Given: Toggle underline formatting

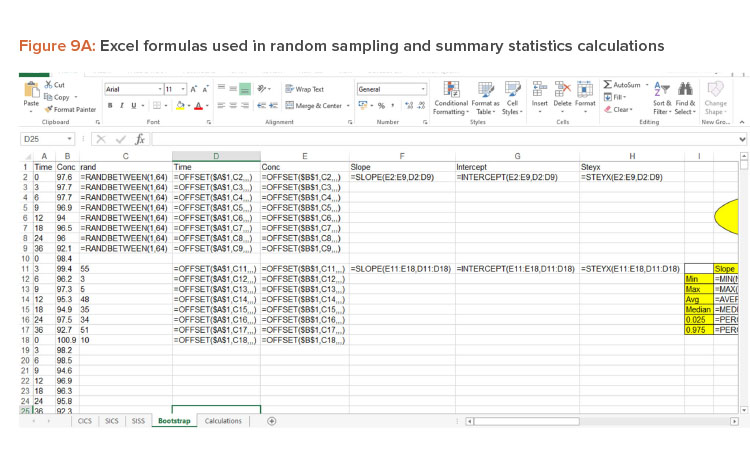Looking at the screenshot, I should pos(133,106).
